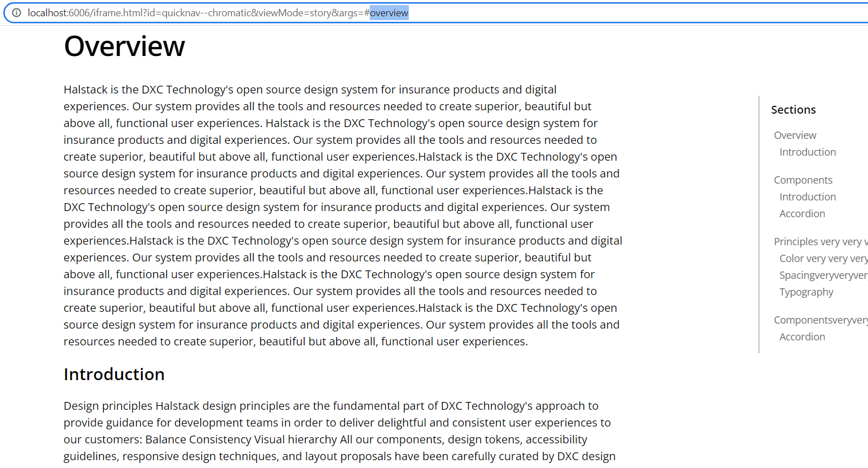This screenshot has width=868, height=468.
Task: Select the Typography link in Sections
Action: click(806, 292)
